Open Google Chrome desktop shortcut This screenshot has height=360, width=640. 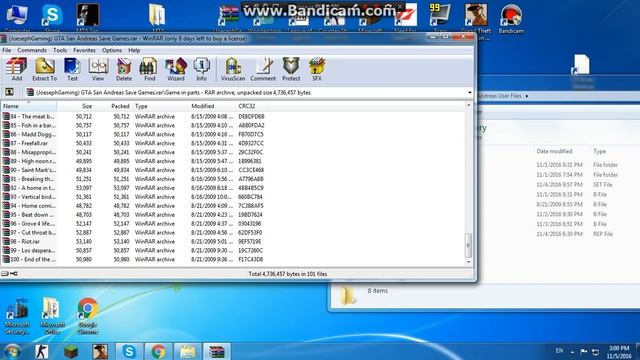[x=87, y=316]
